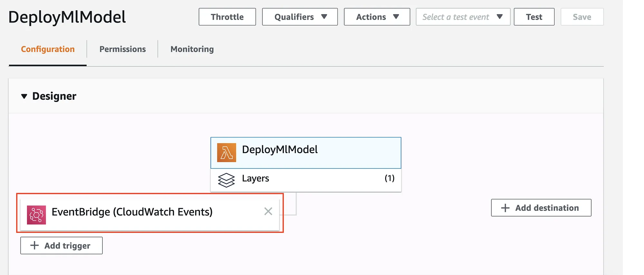Viewport: 644px width, 275px height.
Task: Collapse the Designer section triangle
Action: tap(24, 96)
